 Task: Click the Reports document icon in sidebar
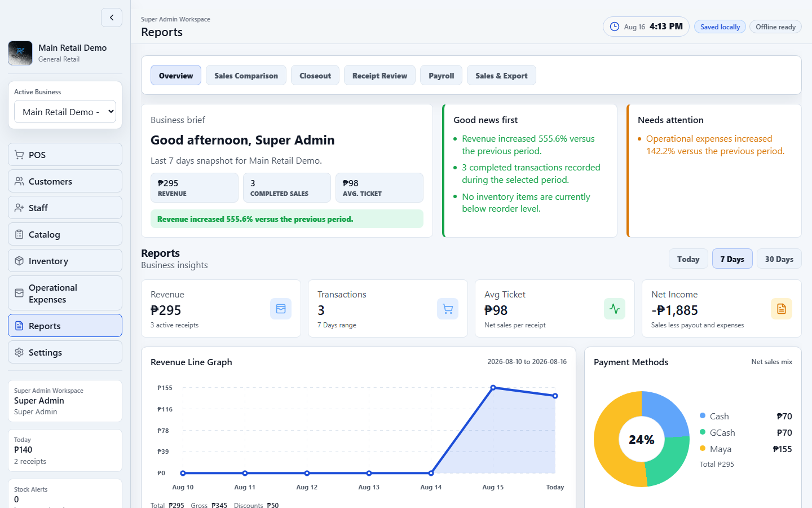[x=19, y=326]
